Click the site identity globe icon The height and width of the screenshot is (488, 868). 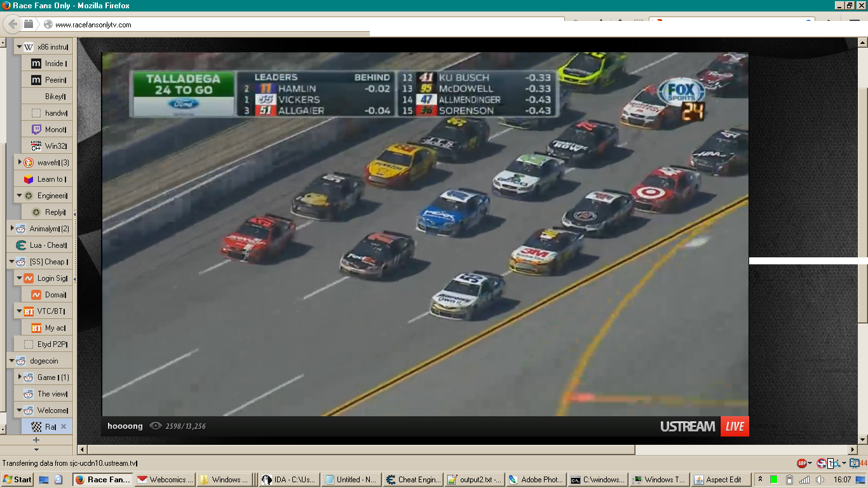coord(48,25)
